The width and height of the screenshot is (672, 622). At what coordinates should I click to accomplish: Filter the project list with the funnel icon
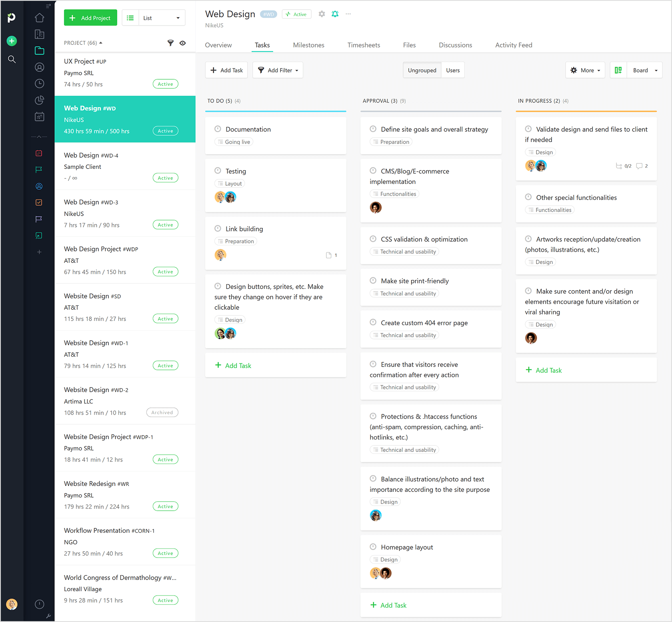tap(171, 43)
